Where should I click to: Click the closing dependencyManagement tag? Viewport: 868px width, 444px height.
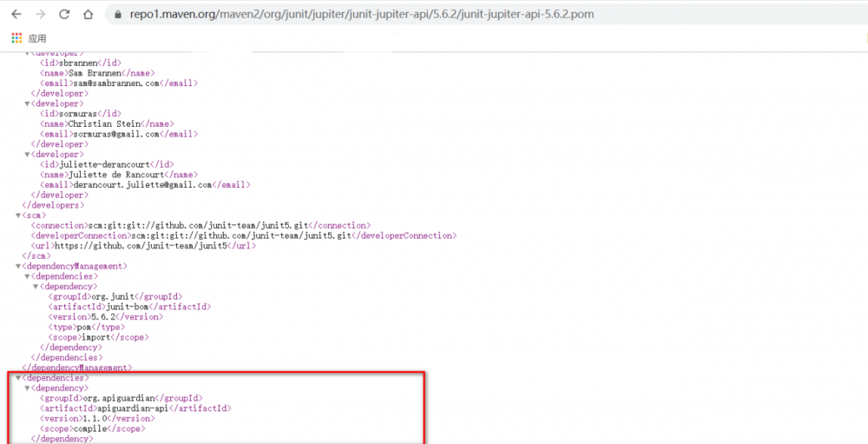77,368
